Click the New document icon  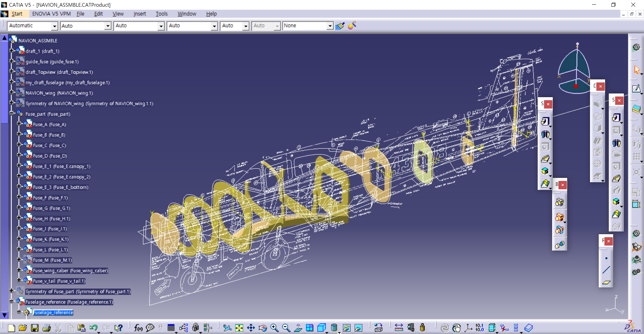point(11,328)
